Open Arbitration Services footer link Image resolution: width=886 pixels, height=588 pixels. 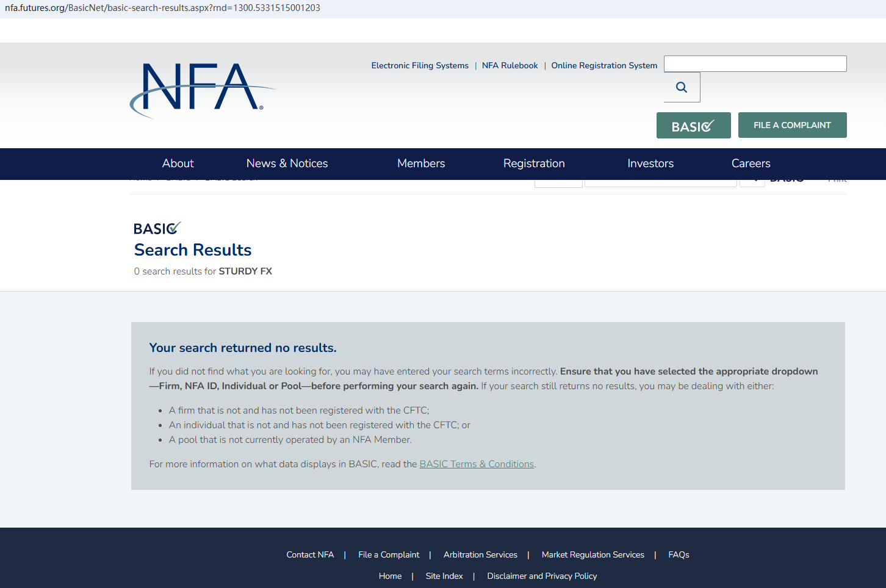point(480,554)
